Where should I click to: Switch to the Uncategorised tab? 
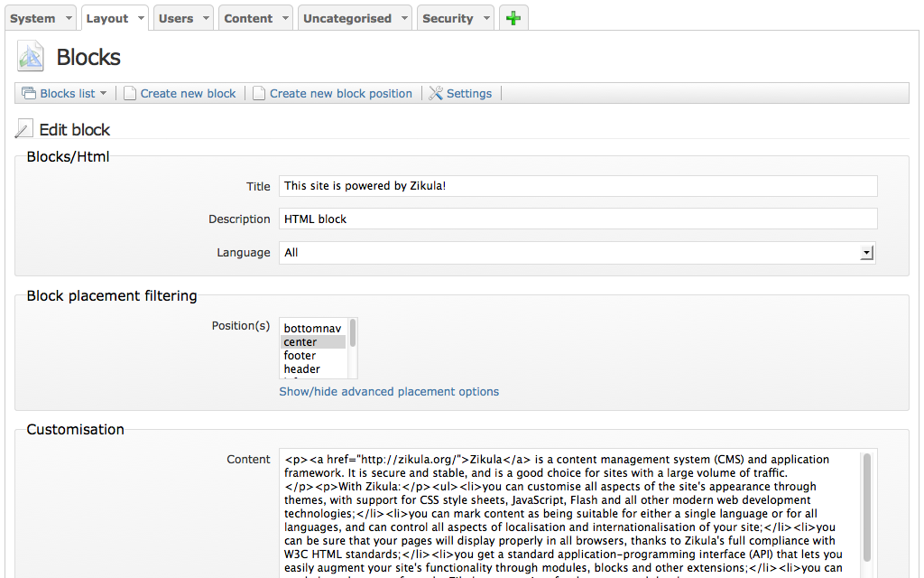pyautogui.click(x=346, y=18)
